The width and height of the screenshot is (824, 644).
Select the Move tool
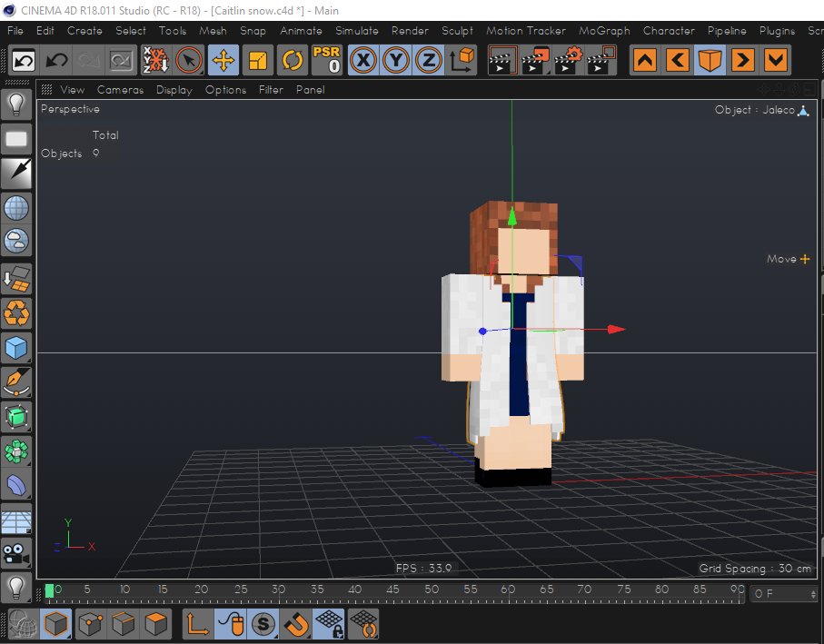coord(223,61)
